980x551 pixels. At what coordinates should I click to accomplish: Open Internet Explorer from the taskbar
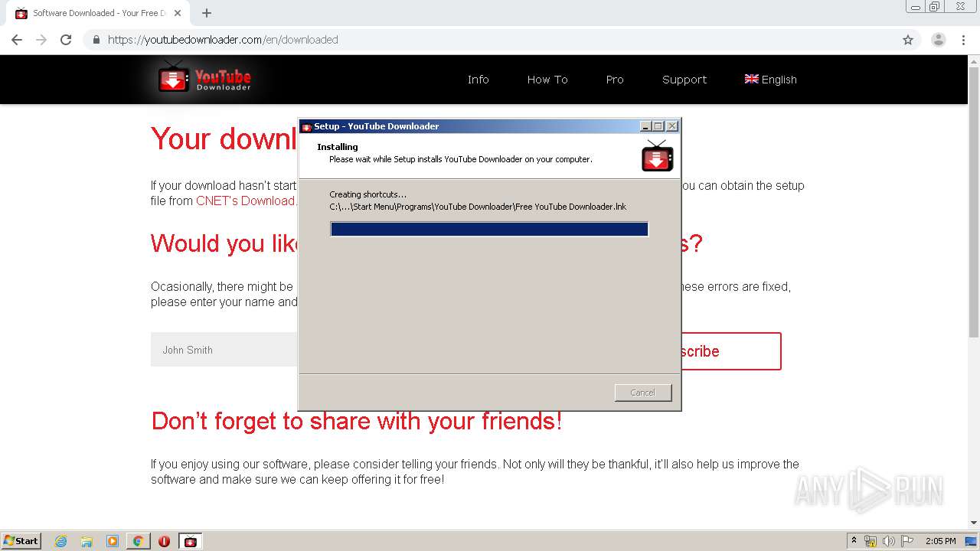60,541
